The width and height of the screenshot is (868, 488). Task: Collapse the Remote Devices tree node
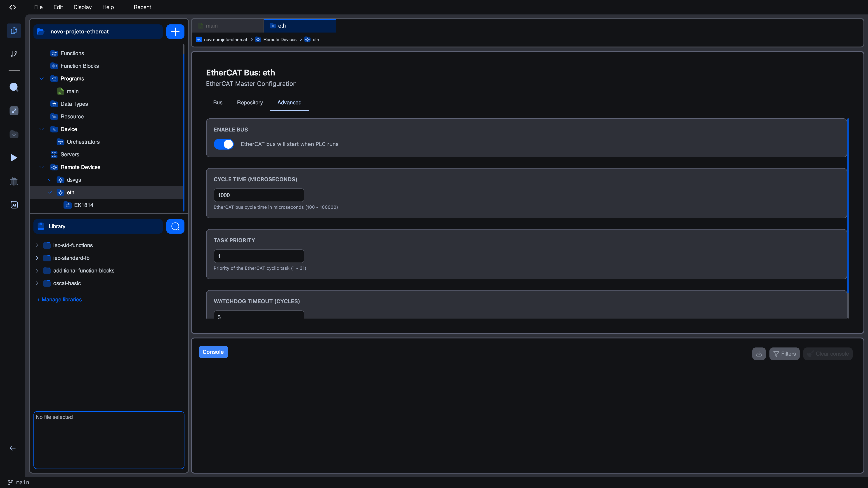pos(42,167)
